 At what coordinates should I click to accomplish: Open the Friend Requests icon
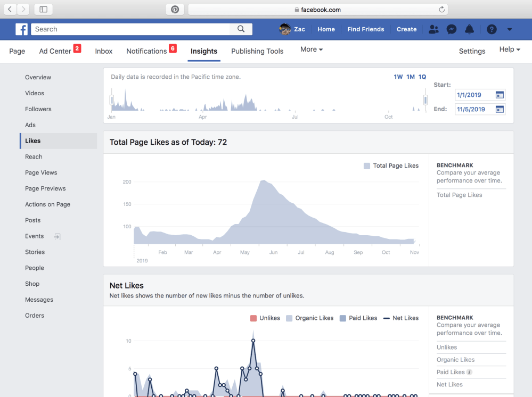pyautogui.click(x=433, y=29)
